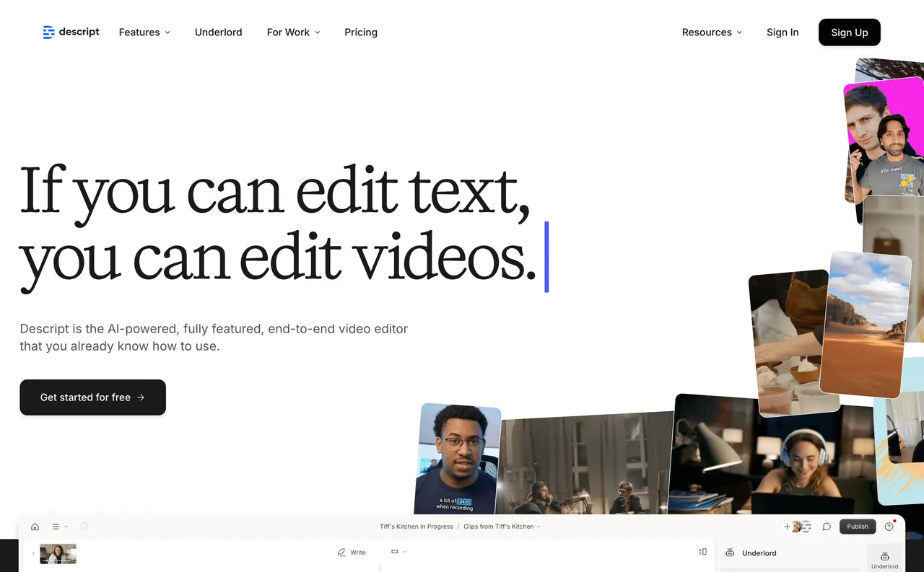The height and width of the screenshot is (572, 924).
Task: Open the Help question mark icon
Action: [x=889, y=527]
